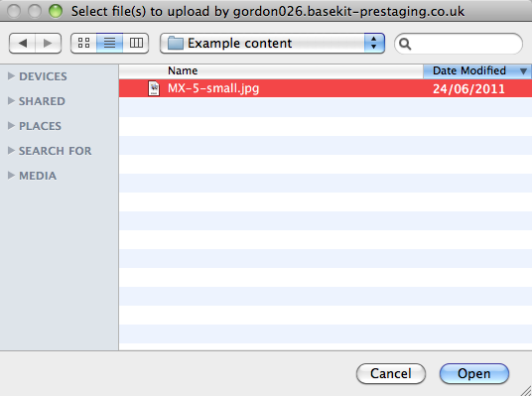The height and width of the screenshot is (396, 532).
Task: Switch to list view
Action: click(x=109, y=43)
